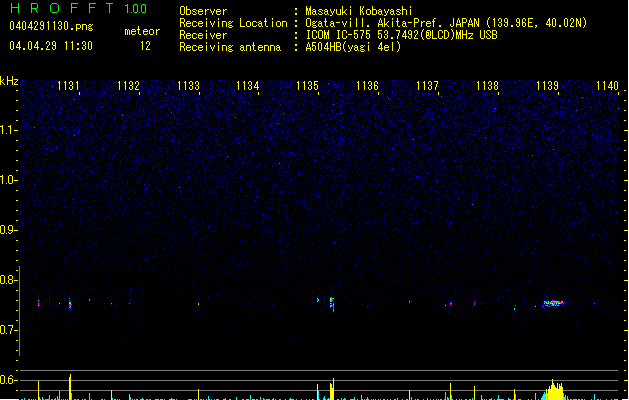Screen dimensions: 629x400
Task: Click the long meteor echo near 1139
Action: [x=554, y=303]
